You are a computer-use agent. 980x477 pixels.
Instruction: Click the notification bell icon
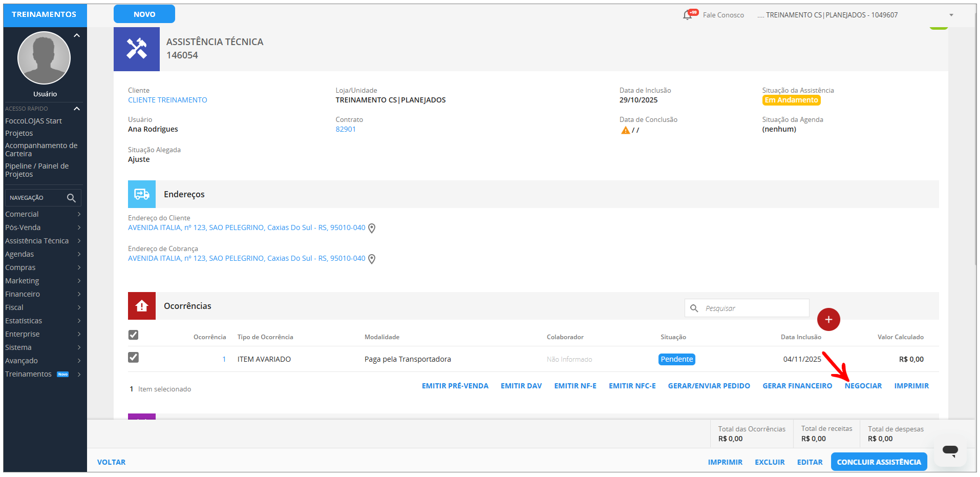coord(688,15)
